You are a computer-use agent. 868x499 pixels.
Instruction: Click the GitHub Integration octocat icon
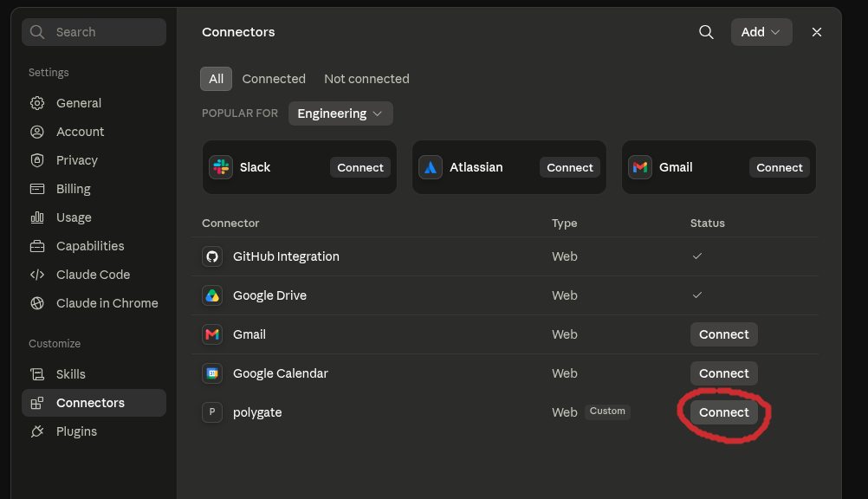pyautogui.click(x=212, y=256)
